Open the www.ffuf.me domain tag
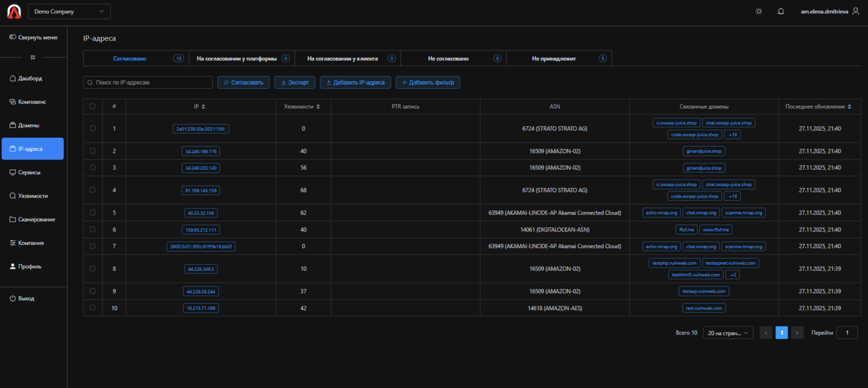This screenshot has width=868, height=388. click(716, 230)
